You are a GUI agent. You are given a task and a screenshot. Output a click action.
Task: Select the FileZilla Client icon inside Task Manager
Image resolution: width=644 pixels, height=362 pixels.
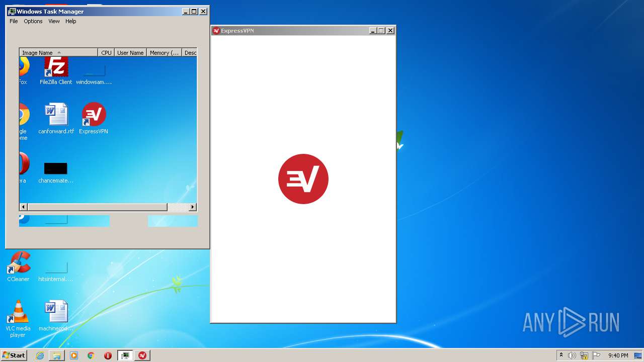pos(56,71)
